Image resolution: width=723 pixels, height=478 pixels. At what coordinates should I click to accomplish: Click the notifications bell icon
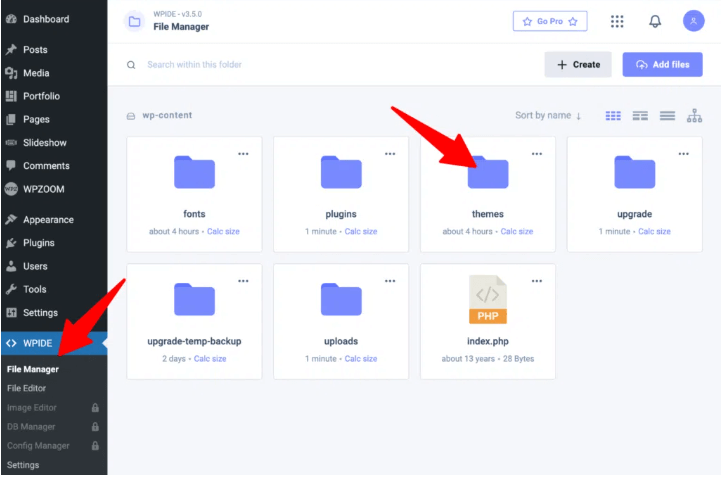tap(655, 21)
